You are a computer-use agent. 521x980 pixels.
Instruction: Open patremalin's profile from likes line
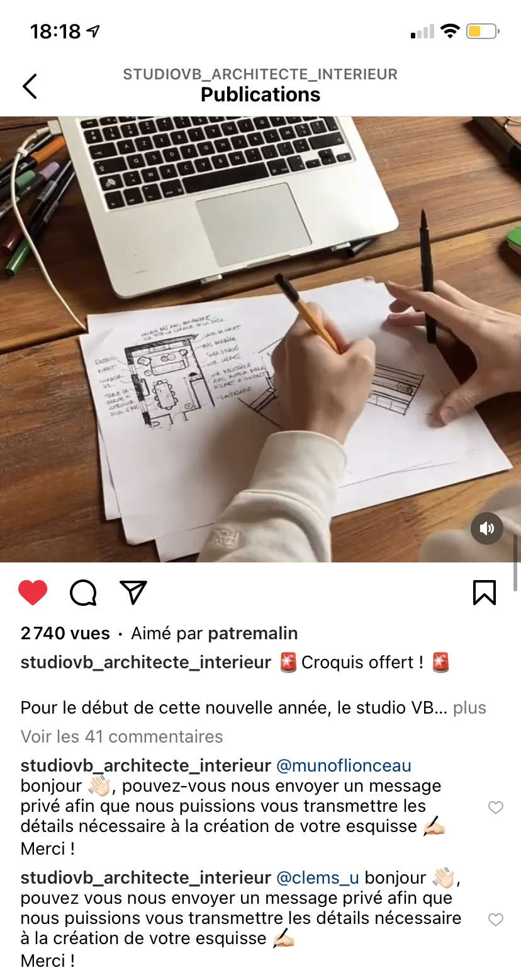coord(253,634)
